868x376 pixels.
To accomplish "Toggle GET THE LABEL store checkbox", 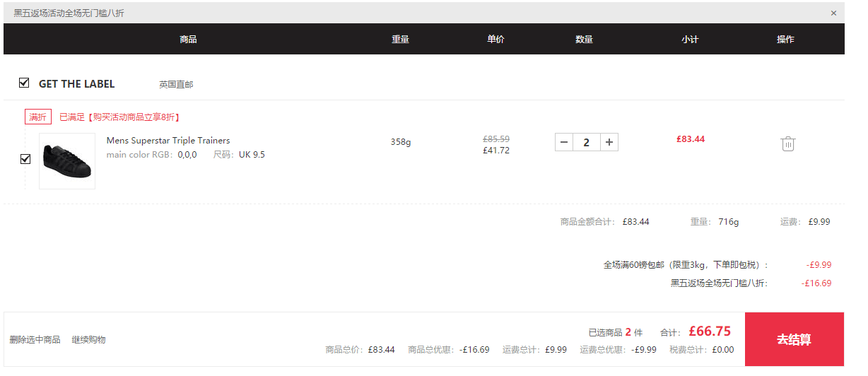I will click(24, 83).
